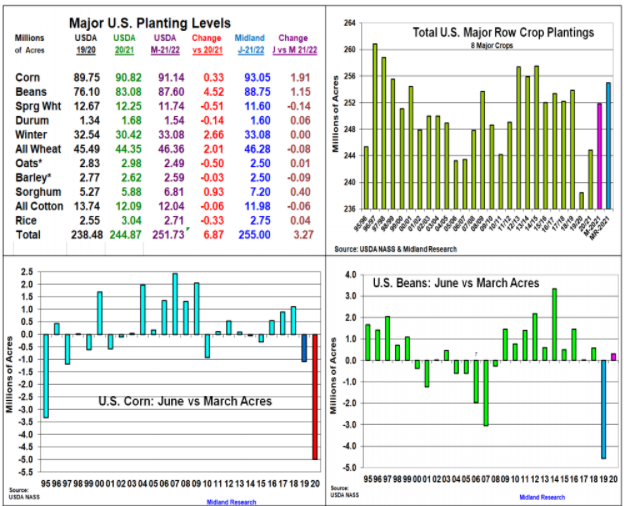
Task: Select the red 'Change vs 20/21' header
Action: point(207,44)
